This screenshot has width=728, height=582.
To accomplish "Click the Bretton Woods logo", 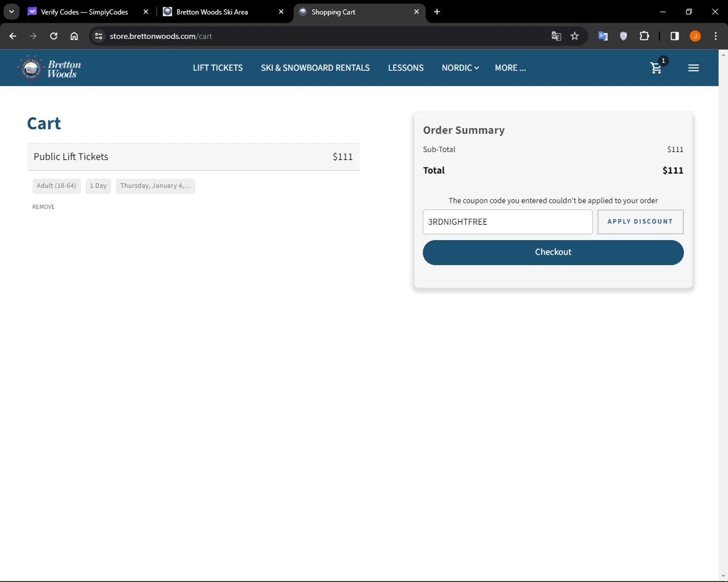I will point(50,68).
